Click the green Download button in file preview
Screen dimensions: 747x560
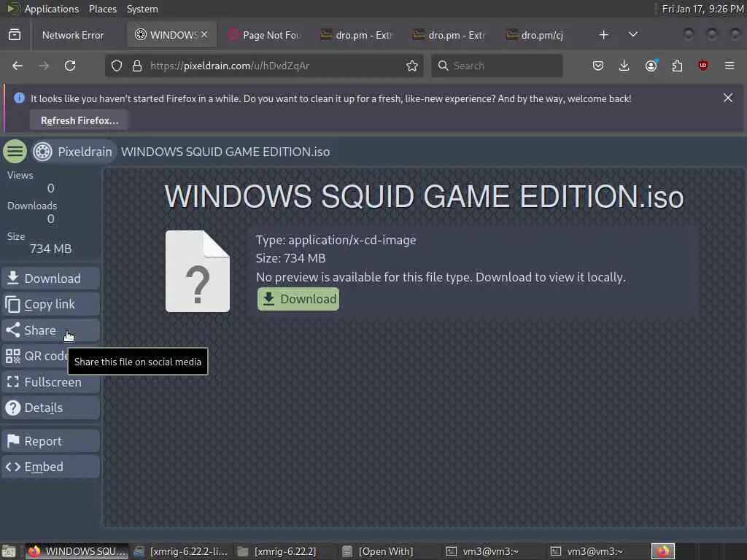click(298, 299)
